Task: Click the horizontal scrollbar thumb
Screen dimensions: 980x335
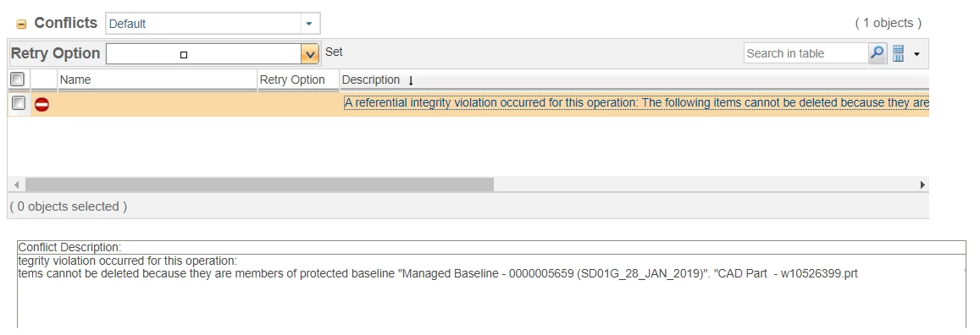Action: 259,184
